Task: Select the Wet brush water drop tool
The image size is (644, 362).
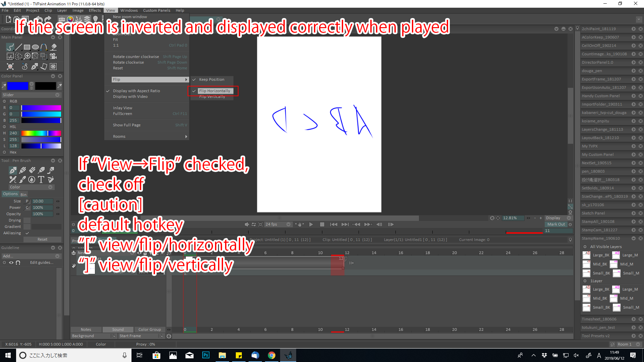Action: tap(32, 180)
